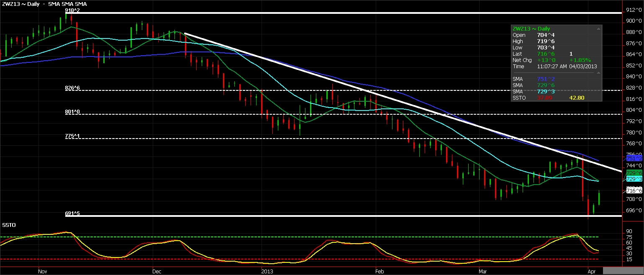The image size is (644, 275).
Task: Click the Dec label on the time axis
Action: (x=157, y=271)
